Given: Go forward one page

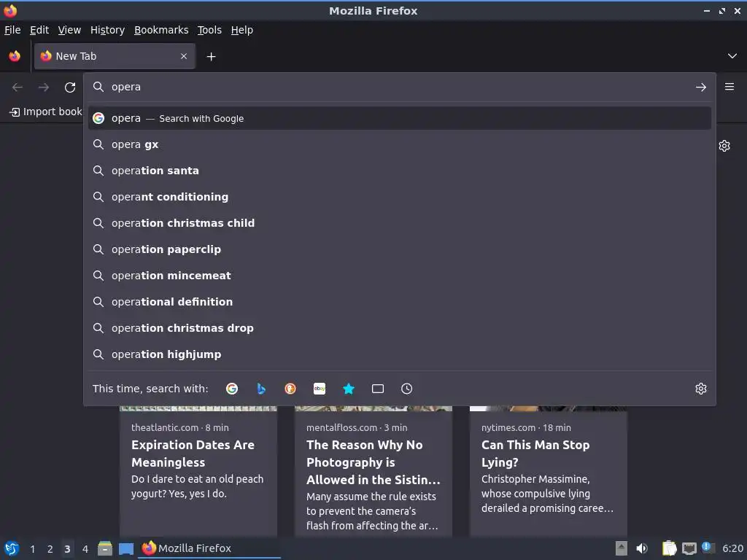Looking at the screenshot, I should (44, 87).
